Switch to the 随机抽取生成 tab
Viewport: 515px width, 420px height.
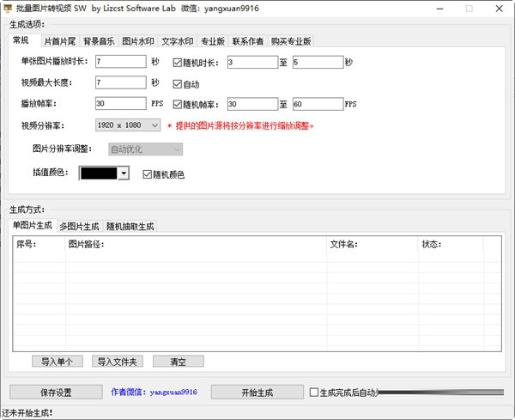click(130, 227)
